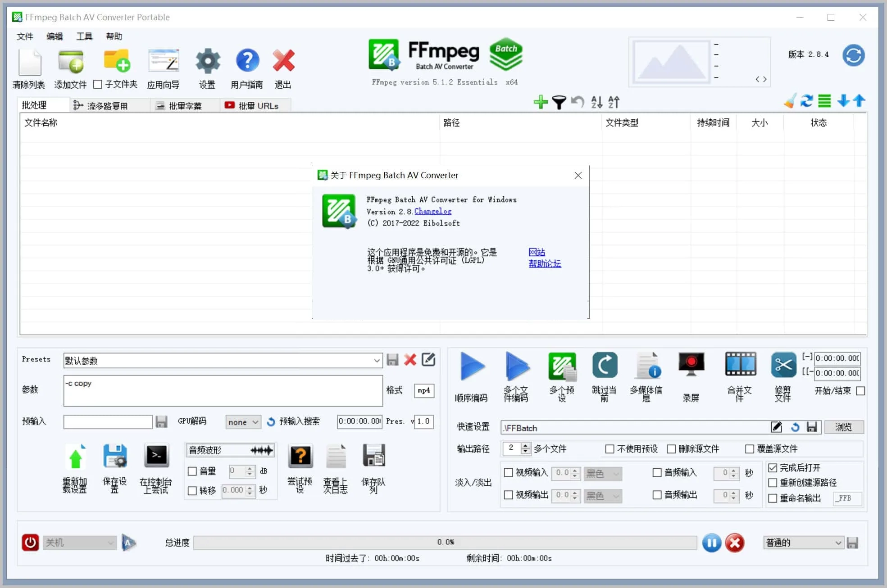Click the 浏览 browse button
This screenshot has width=887, height=588.
pos(843,427)
